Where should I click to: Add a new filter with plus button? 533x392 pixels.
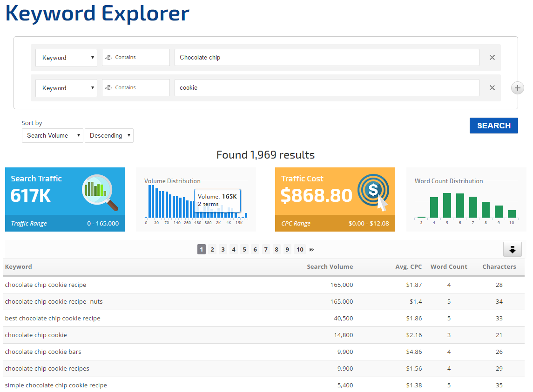[x=517, y=88]
